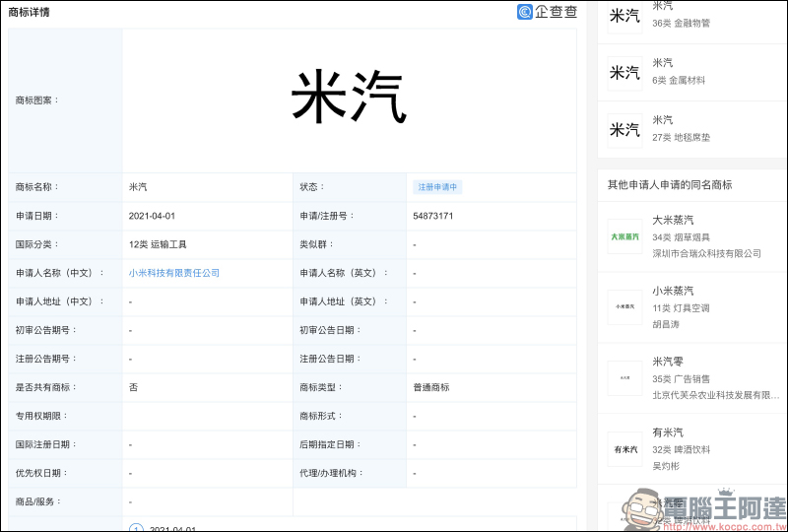
Task: Visit applicant 吴灼彬
Action: (667, 466)
